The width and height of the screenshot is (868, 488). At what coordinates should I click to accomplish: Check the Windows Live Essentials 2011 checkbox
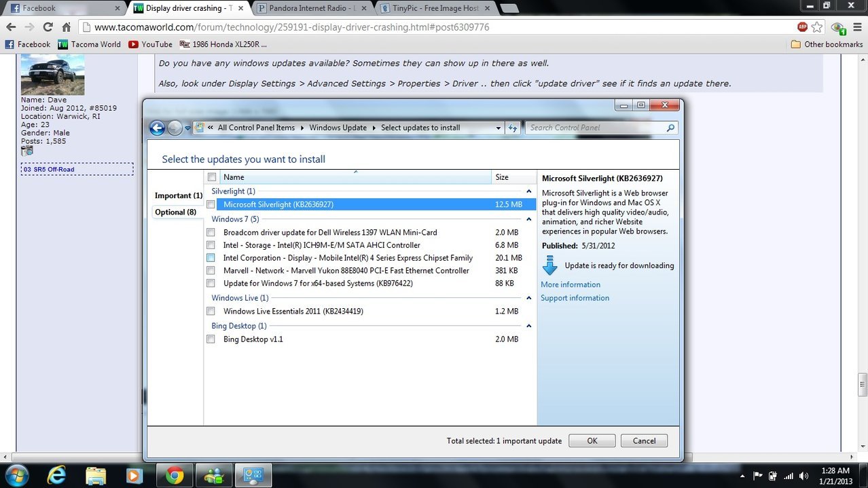click(211, 312)
